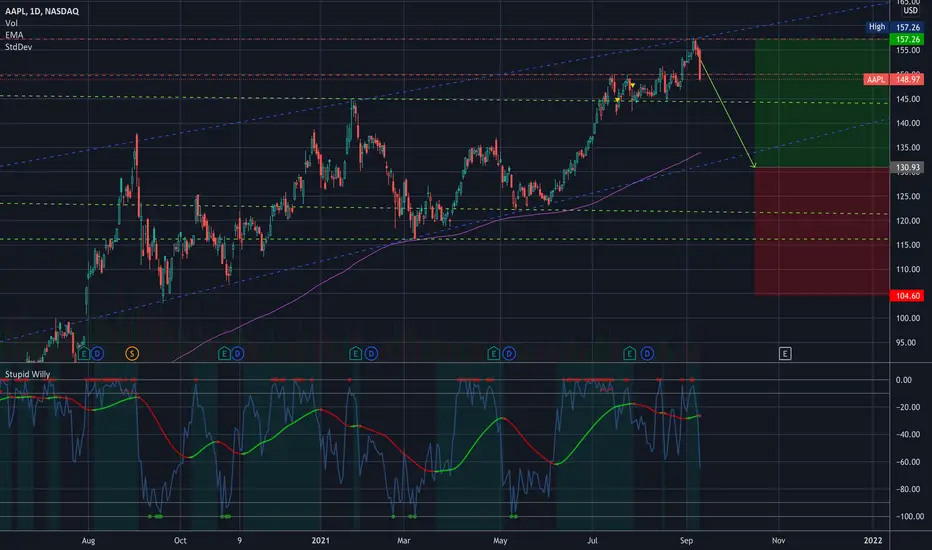Click the AAPL, 1D, NASDAQ symbol legend
The height and width of the screenshot is (550, 932).
(42, 11)
